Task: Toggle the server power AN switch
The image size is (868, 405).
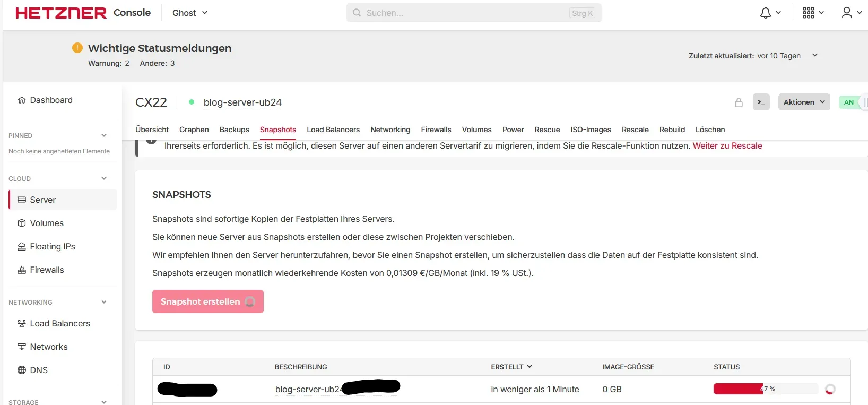Action: (x=853, y=102)
